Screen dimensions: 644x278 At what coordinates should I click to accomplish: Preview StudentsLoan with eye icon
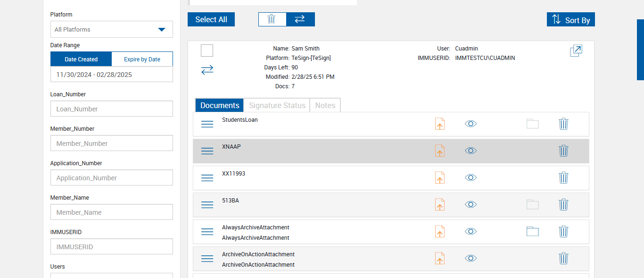click(471, 124)
